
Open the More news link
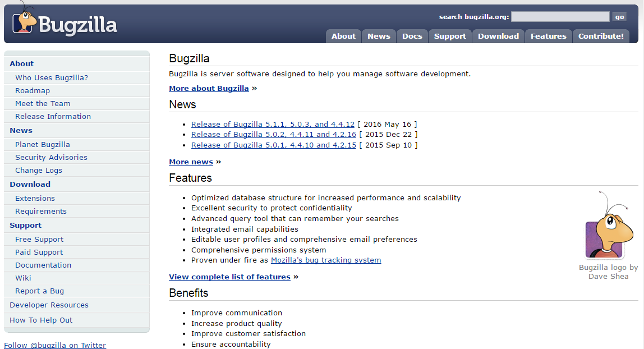[x=191, y=162]
